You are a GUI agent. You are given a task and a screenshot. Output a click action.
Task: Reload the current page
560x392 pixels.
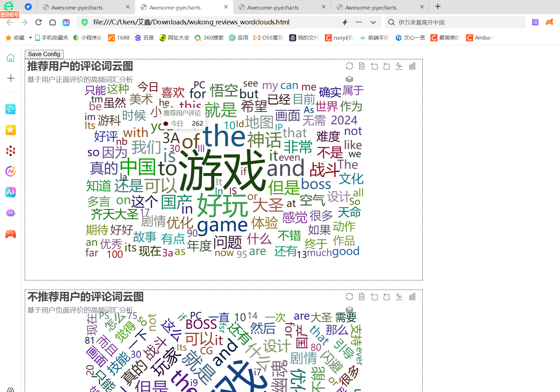tap(38, 22)
